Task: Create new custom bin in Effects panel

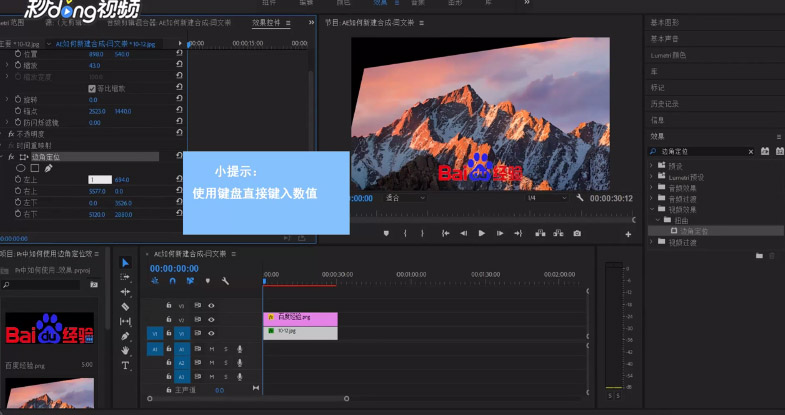Action: pyautogui.click(x=759, y=256)
